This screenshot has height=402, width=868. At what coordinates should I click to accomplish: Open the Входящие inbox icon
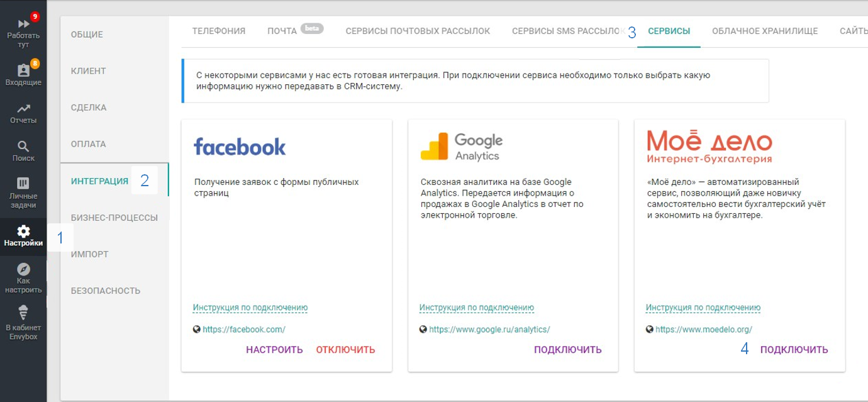point(23,70)
